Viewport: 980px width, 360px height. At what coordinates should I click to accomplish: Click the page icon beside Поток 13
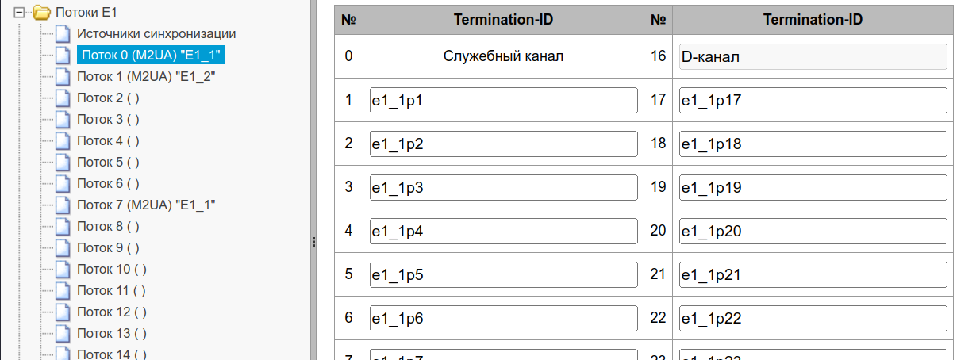63,334
